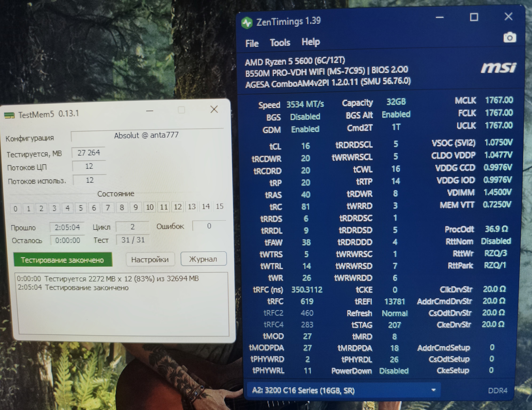This screenshot has width=532, height=410.
Task: Click the tRFC (ns) value 350.3112
Action: pos(307,290)
